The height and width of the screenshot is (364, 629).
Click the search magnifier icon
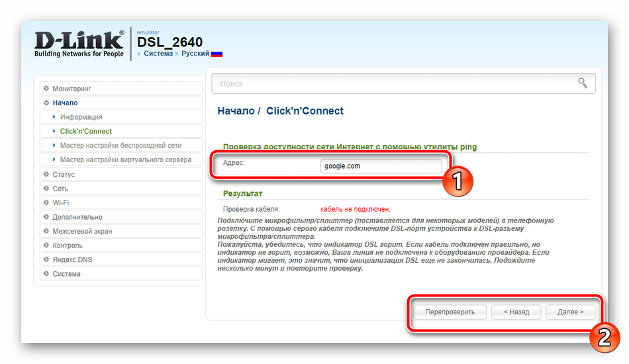(x=583, y=83)
